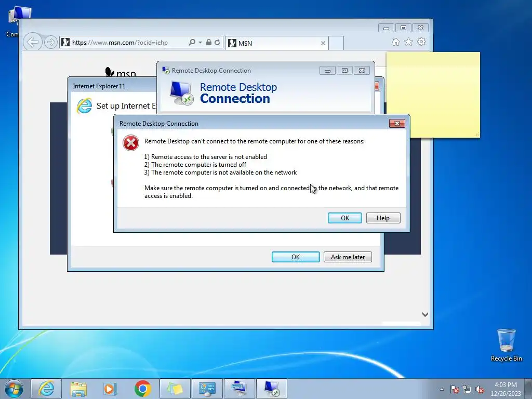Show hidden system tray icons
Screen dimensions: 532x399
[x=442, y=389]
